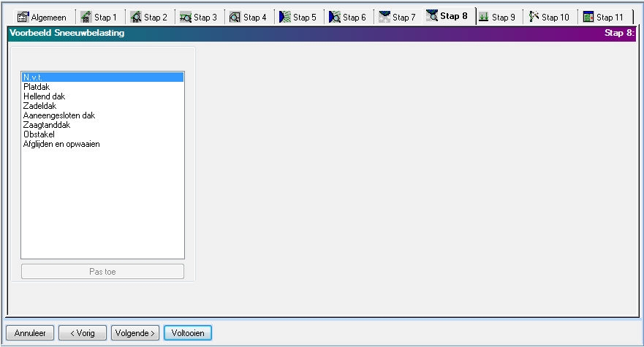This screenshot has height=347, width=644.
Task: Click the Stap 4 tab icon
Action: pyautogui.click(x=235, y=18)
